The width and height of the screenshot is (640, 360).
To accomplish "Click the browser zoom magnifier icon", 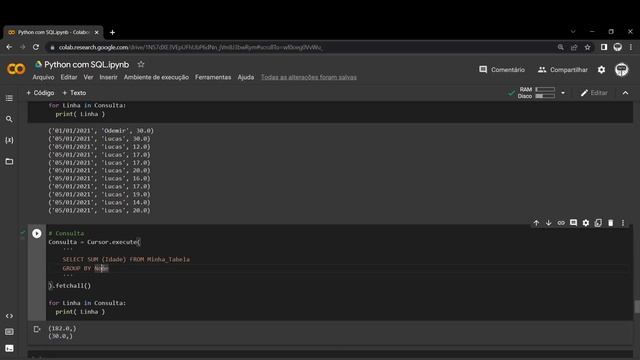I will click(560, 47).
